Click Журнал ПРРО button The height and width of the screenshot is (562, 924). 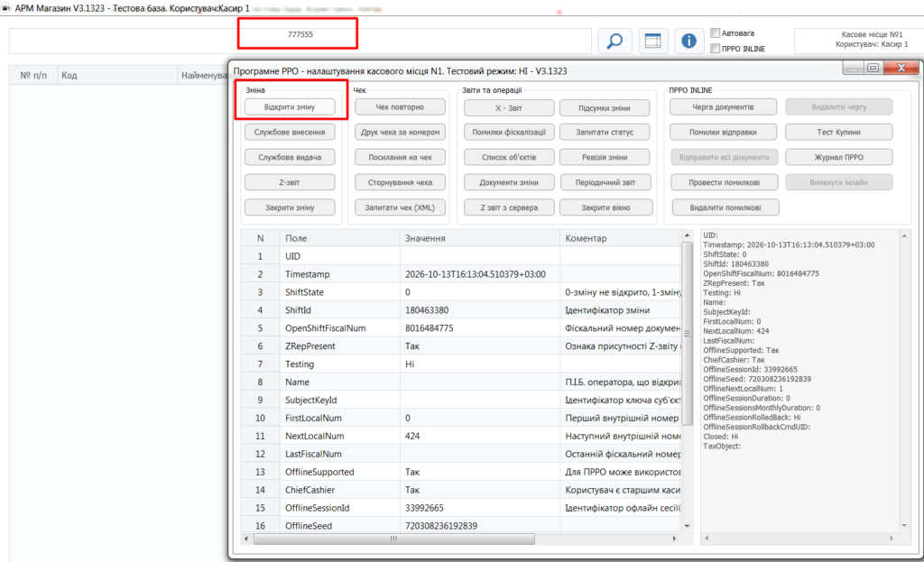point(838,157)
